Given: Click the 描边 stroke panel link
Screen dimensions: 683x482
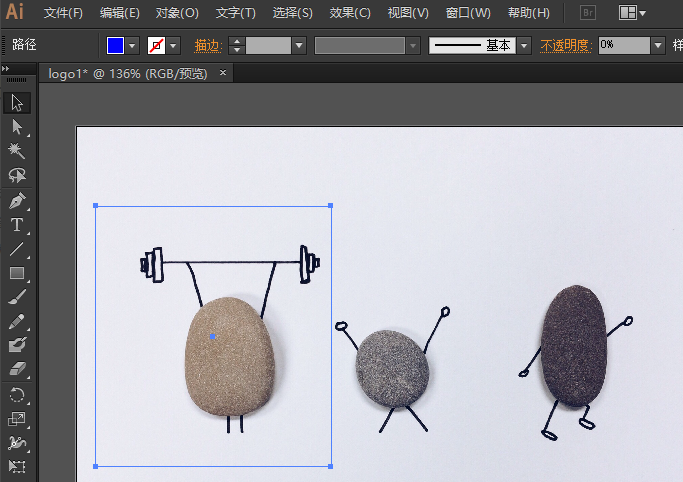Looking at the screenshot, I should (x=206, y=46).
